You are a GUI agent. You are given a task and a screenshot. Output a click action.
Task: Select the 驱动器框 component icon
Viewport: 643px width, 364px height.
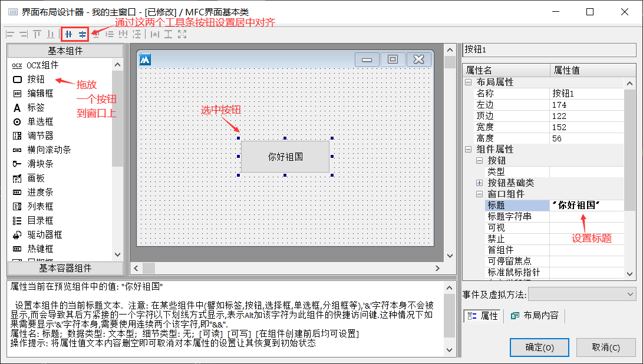click(17, 235)
